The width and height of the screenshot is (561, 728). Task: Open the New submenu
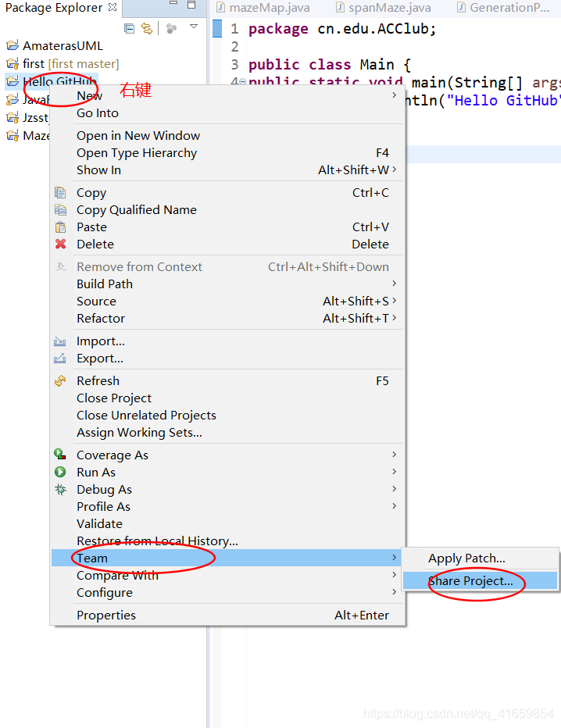point(228,95)
